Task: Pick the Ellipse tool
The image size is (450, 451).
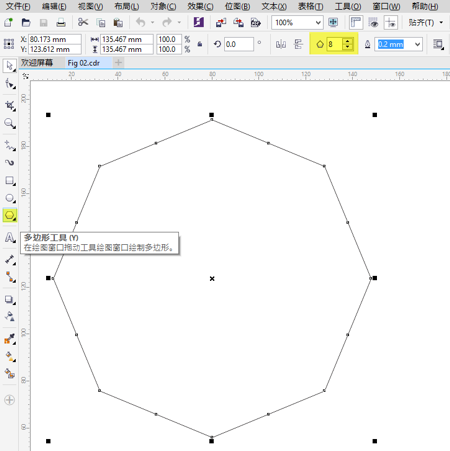Action: 10,198
